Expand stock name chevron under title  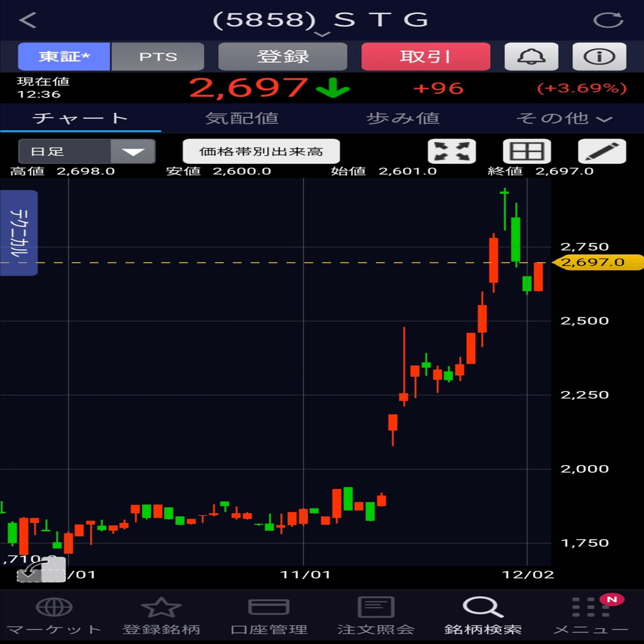coord(322,34)
